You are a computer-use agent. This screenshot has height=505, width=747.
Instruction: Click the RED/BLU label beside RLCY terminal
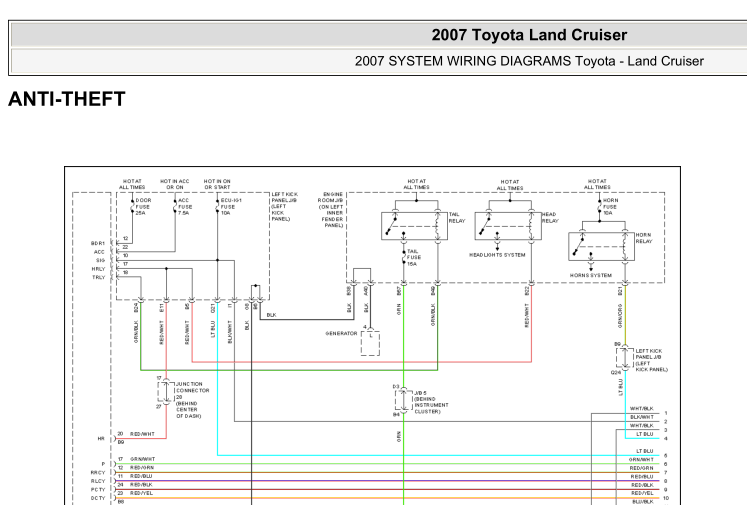141,476
